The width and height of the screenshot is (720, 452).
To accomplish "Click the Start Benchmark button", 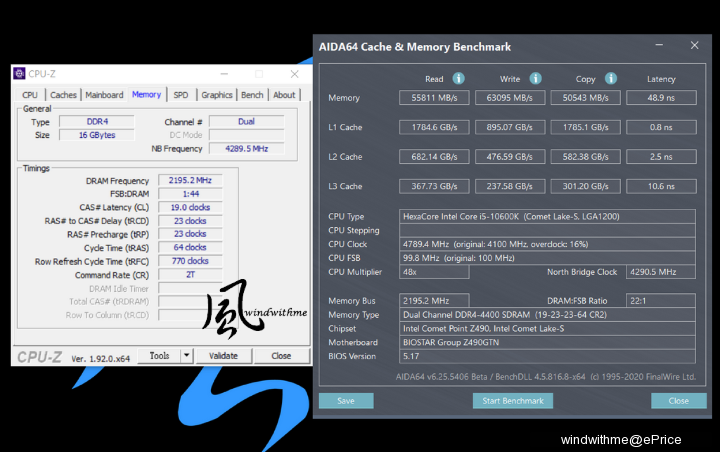I will [513, 401].
